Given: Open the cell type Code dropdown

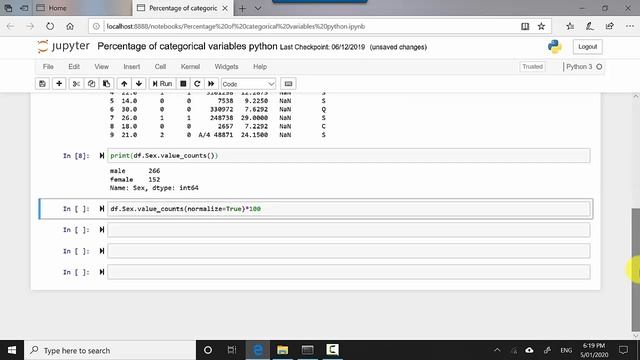Looking at the screenshot, I should pos(248,84).
